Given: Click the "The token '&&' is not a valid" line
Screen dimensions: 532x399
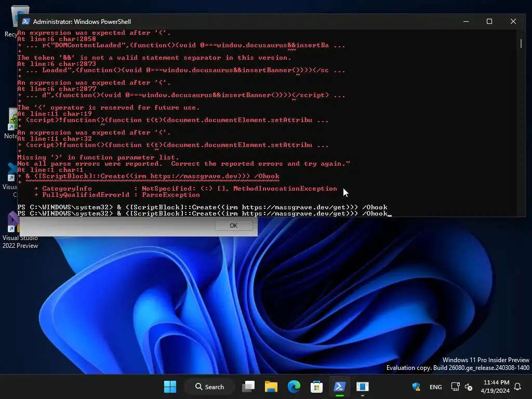Looking at the screenshot, I should pos(154,57).
